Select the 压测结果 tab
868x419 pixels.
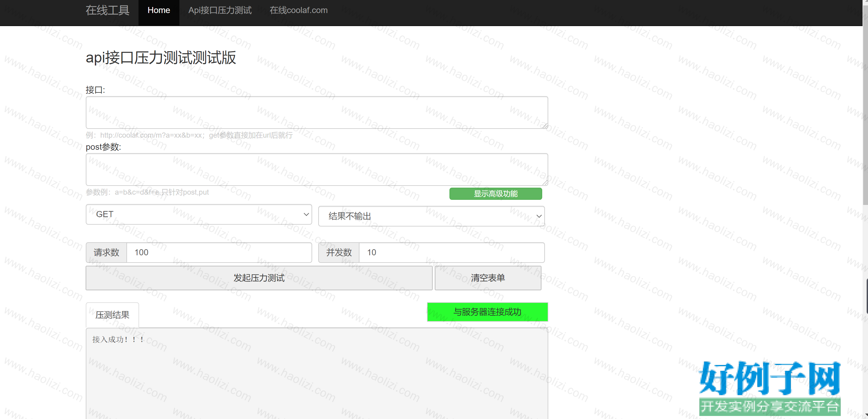112,315
